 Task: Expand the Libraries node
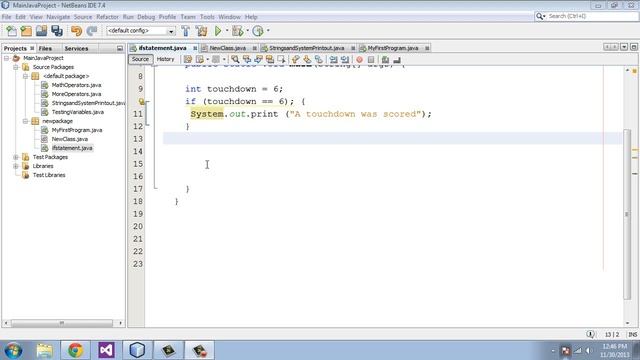(16, 166)
